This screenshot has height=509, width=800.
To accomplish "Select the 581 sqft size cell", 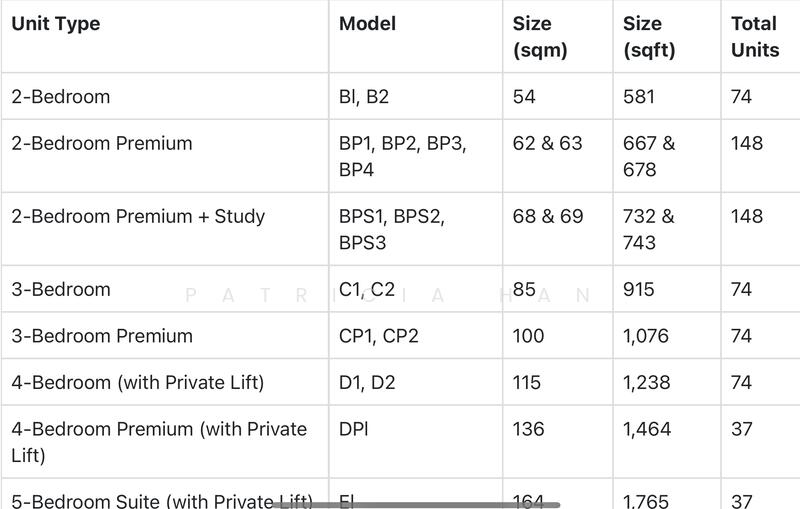I will coord(639,97).
